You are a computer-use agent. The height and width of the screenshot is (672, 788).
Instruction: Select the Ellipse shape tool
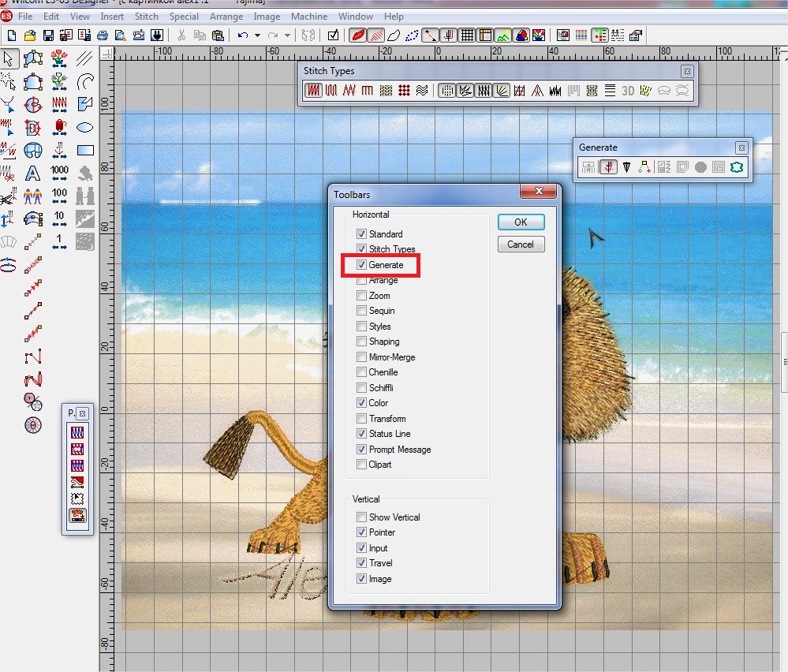[x=84, y=127]
